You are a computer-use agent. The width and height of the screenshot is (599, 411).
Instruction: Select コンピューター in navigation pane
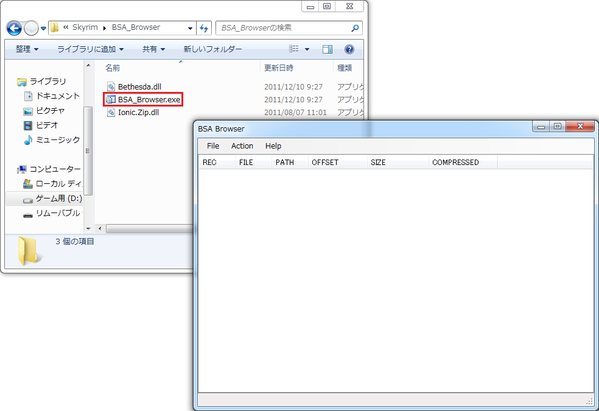tap(49, 169)
